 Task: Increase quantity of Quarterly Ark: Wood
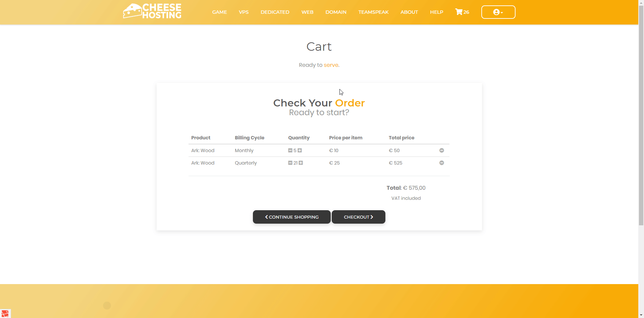pos(301,163)
